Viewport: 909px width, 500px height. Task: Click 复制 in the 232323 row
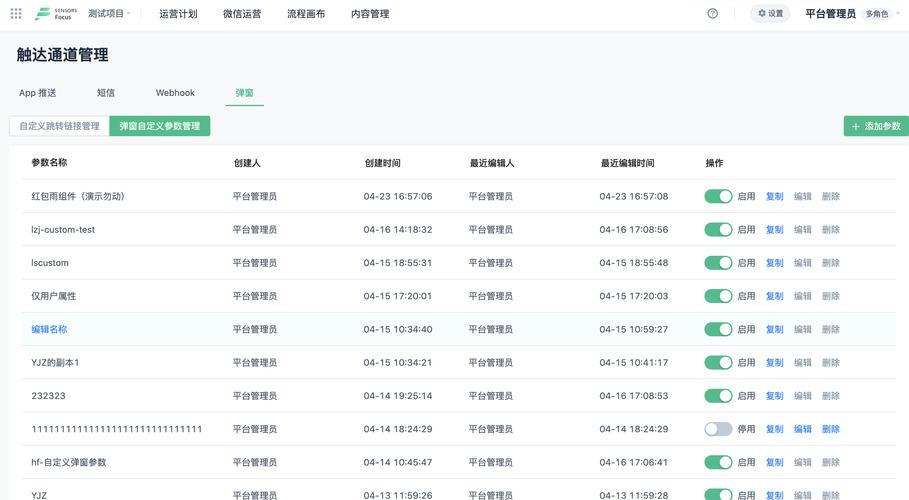[775, 396]
